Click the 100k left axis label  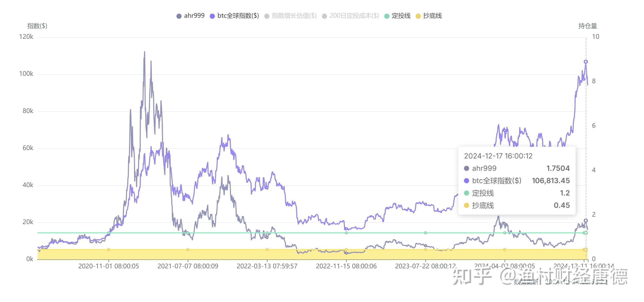pyautogui.click(x=26, y=74)
